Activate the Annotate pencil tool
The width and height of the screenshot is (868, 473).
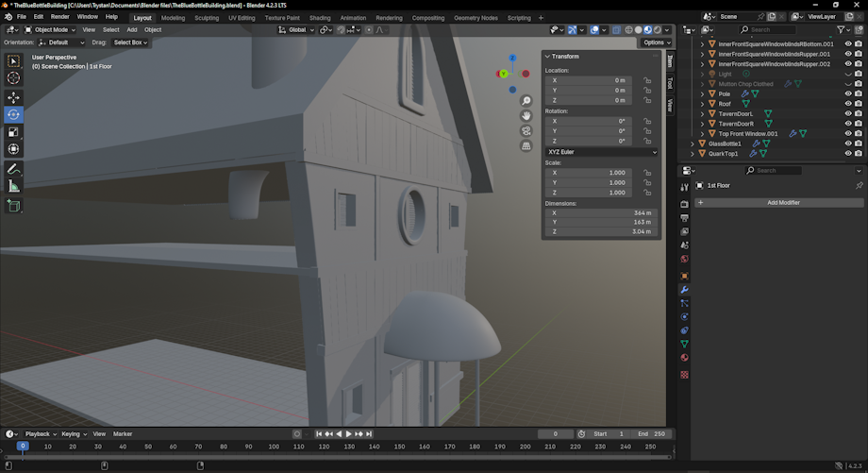[x=13, y=169]
